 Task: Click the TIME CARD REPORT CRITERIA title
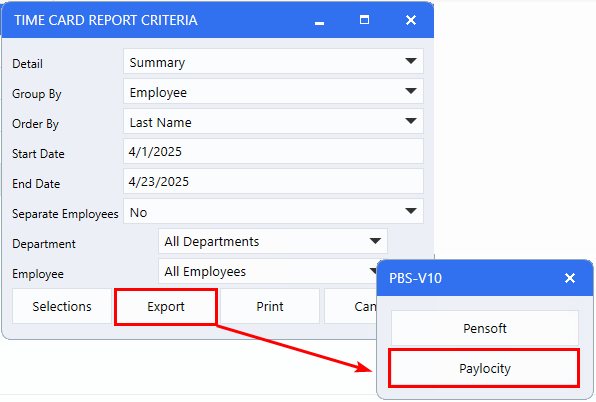pyautogui.click(x=106, y=20)
